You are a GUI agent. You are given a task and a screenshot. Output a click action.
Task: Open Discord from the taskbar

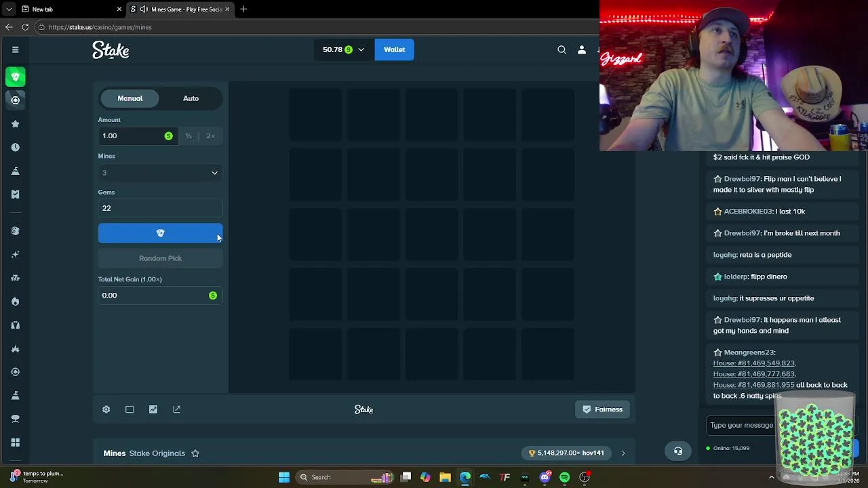click(545, 477)
